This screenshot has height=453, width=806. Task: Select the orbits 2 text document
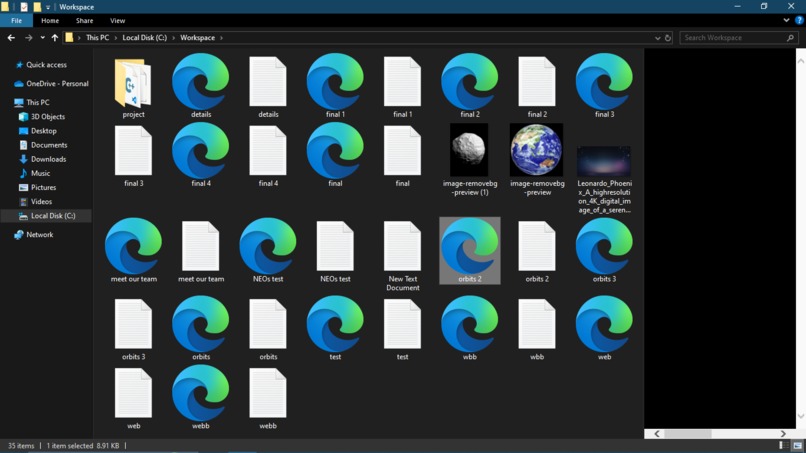[x=537, y=246]
